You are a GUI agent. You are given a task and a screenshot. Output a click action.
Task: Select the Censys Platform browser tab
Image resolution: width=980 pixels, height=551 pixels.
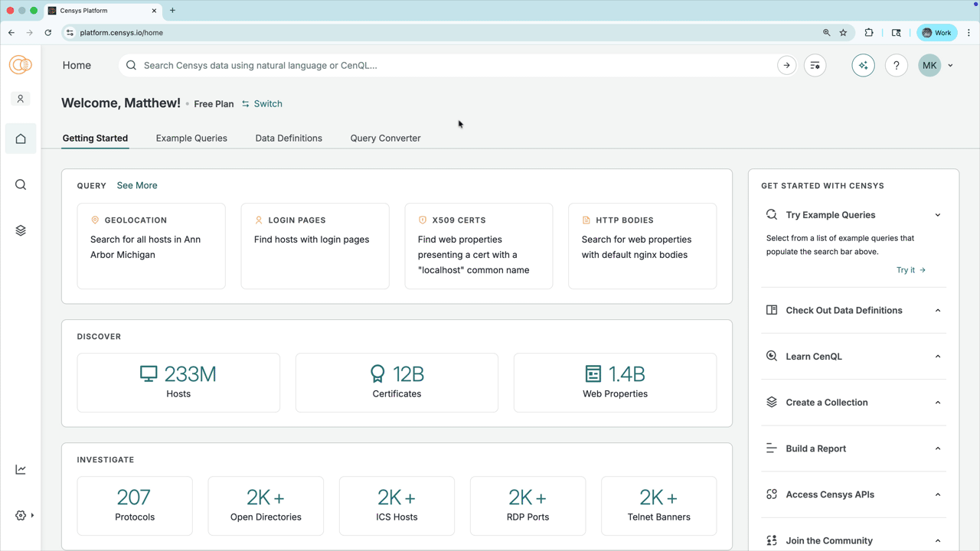(x=101, y=11)
